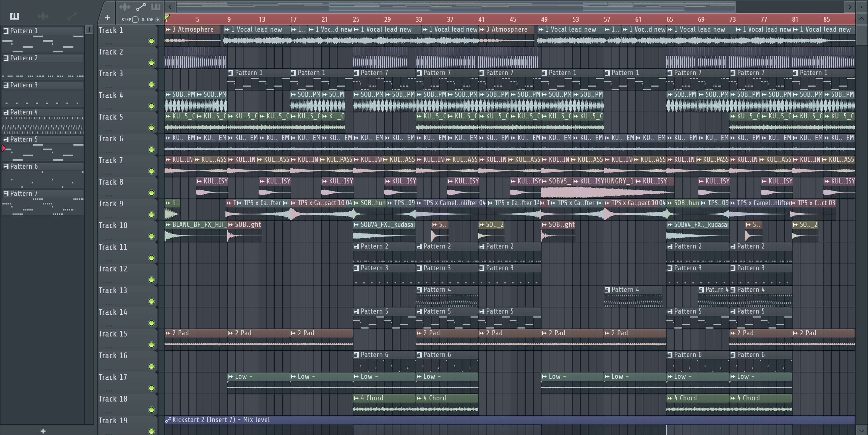
Task: Click the picker scrollbar handle beside Pattern 1
Action: click(x=89, y=30)
